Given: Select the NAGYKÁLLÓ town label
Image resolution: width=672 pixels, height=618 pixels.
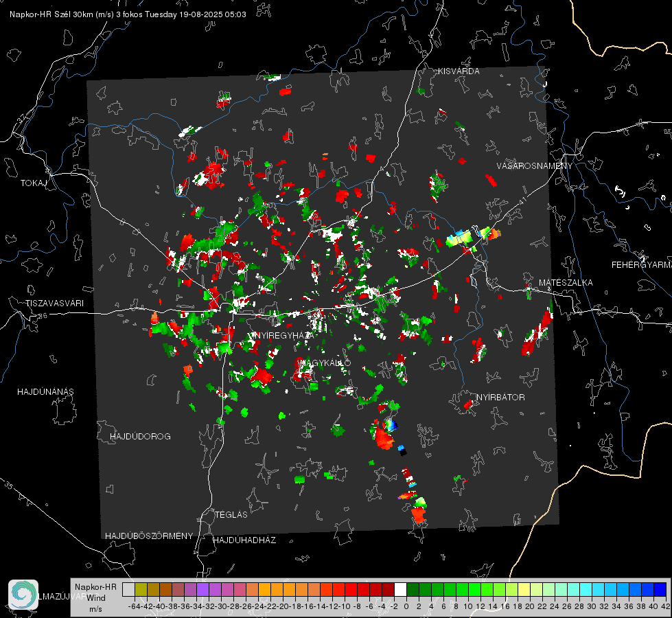Looking at the screenshot, I should (325, 363).
